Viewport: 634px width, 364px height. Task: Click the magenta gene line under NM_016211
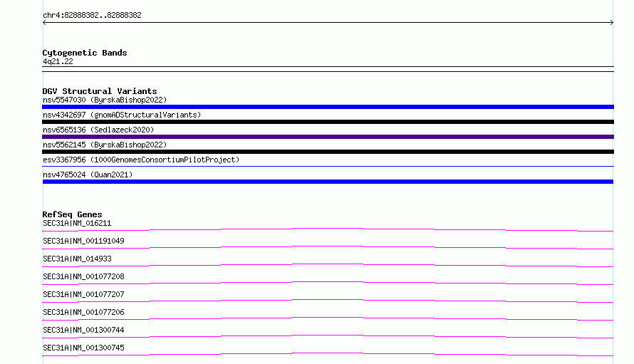pyautogui.click(x=328, y=229)
